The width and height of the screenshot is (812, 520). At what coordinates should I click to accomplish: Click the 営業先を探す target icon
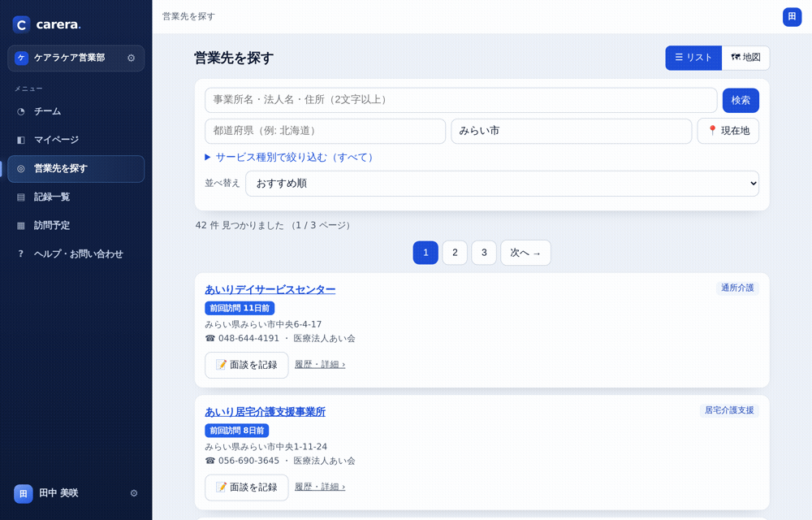(21, 168)
